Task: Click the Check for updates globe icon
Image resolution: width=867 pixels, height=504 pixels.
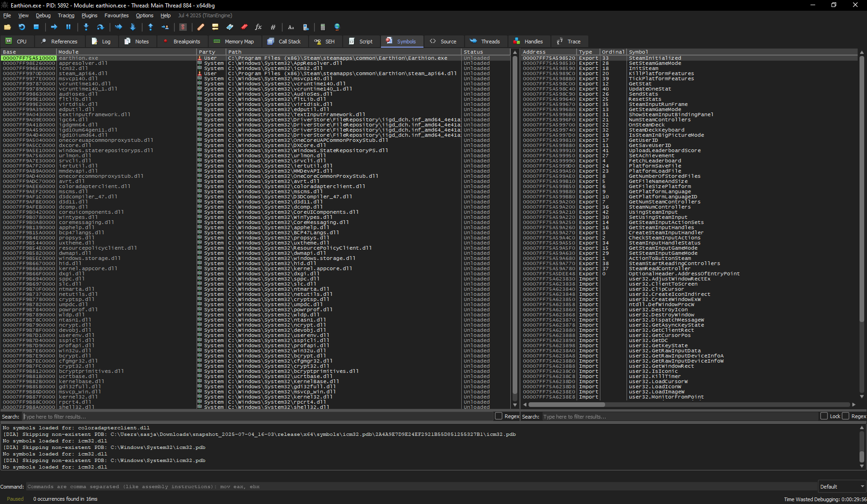Action: 337,27
